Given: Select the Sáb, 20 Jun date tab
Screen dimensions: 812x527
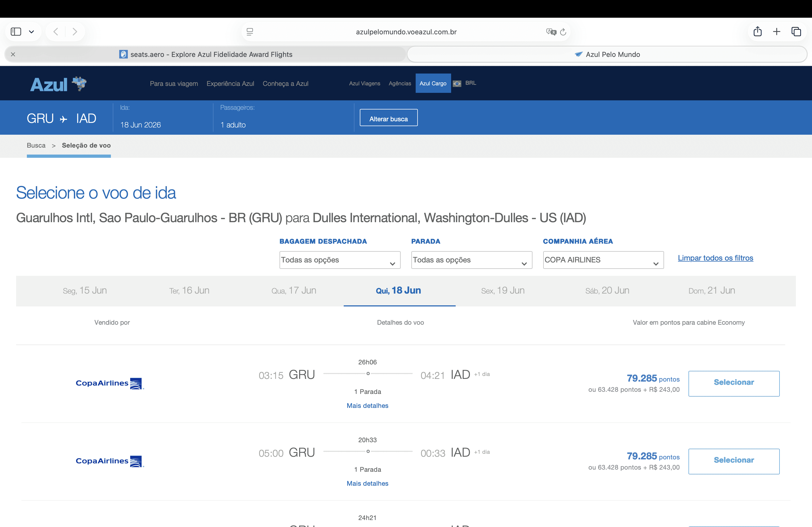Looking at the screenshot, I should [x=607, y=290].
